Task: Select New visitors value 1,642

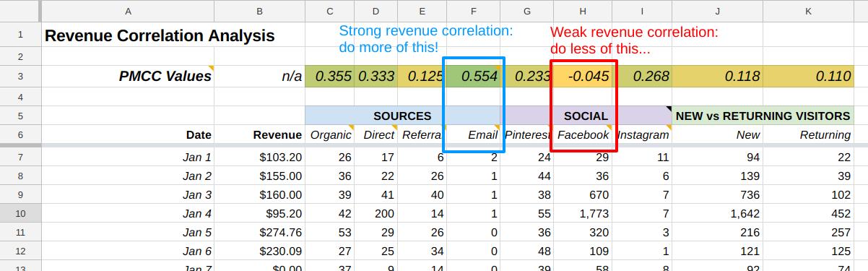Action: click(717, 213)
